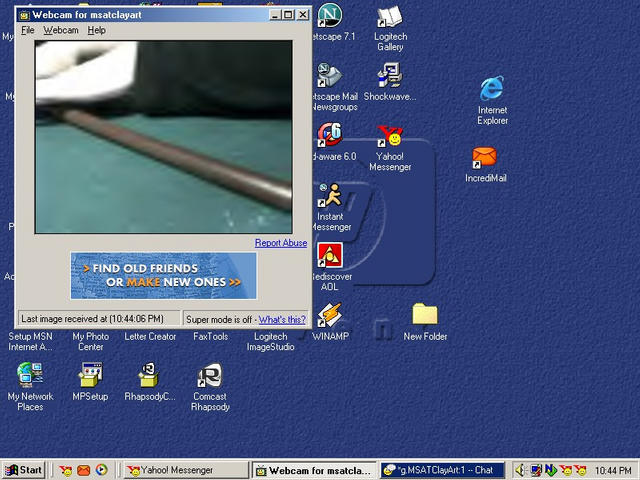The width and height of the screenshot is (640, 480).
Task: Click the Report Abuse link
Action: [281, 243]
